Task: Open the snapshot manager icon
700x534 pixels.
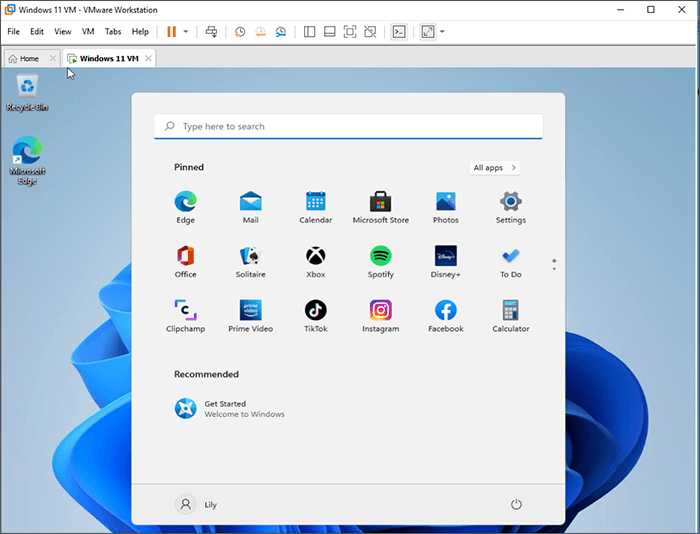Action: pos(281,32)
